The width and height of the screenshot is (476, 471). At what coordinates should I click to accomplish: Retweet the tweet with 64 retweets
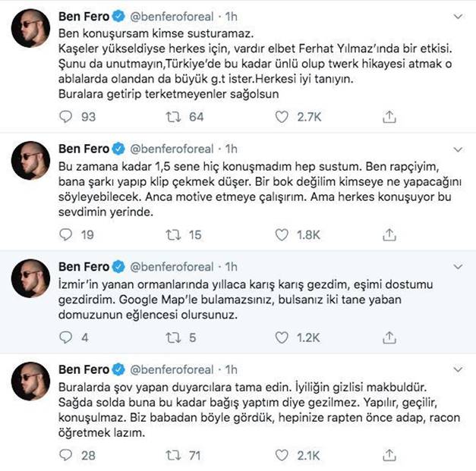pyautogui.click(x=173, y=117)
